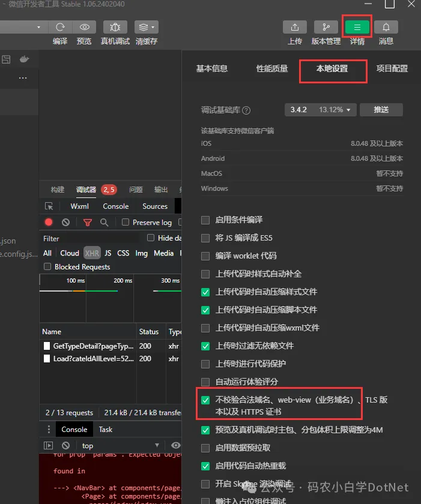Viewport: 421px width, 504px height.
Task: Click the element inspector arrow icon
Action: (49, 206)
